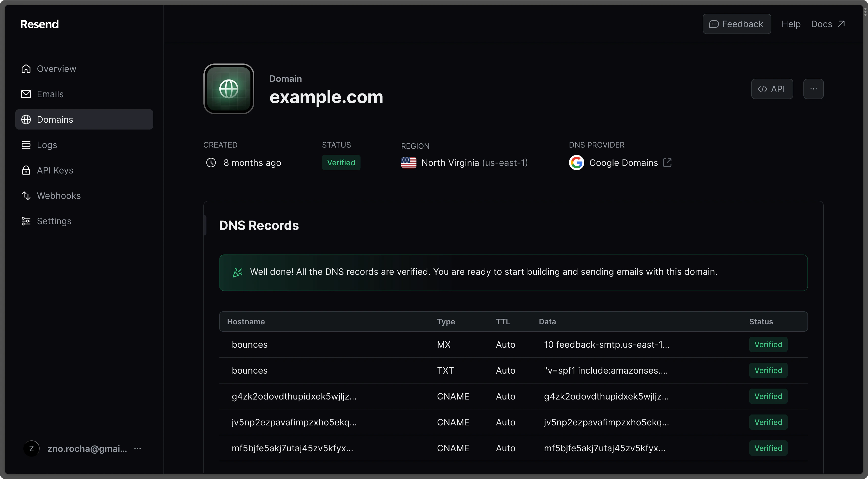Screen dimensions: 868x479
Task: Open Google Domains DNS provider link
Action: [x=623, y=162]
